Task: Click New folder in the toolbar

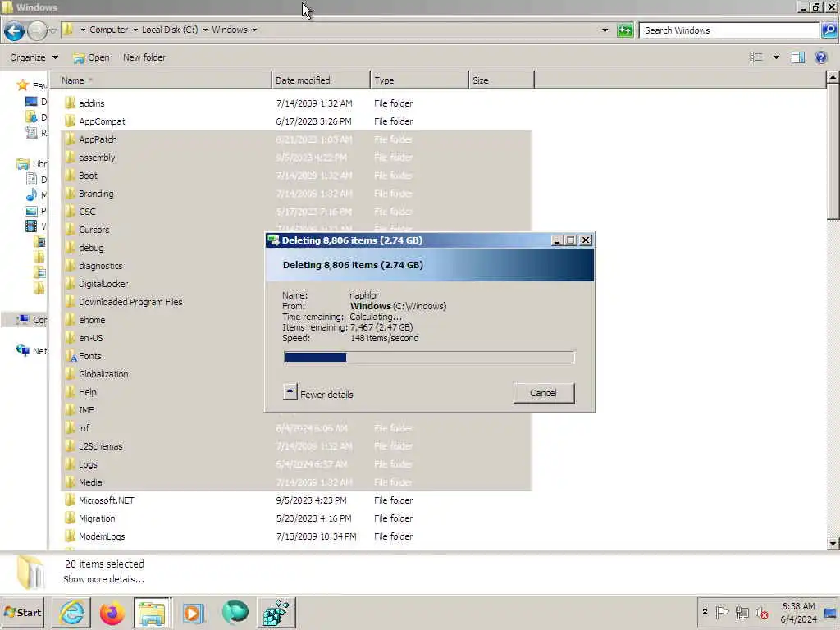Action: pos(144,57)
